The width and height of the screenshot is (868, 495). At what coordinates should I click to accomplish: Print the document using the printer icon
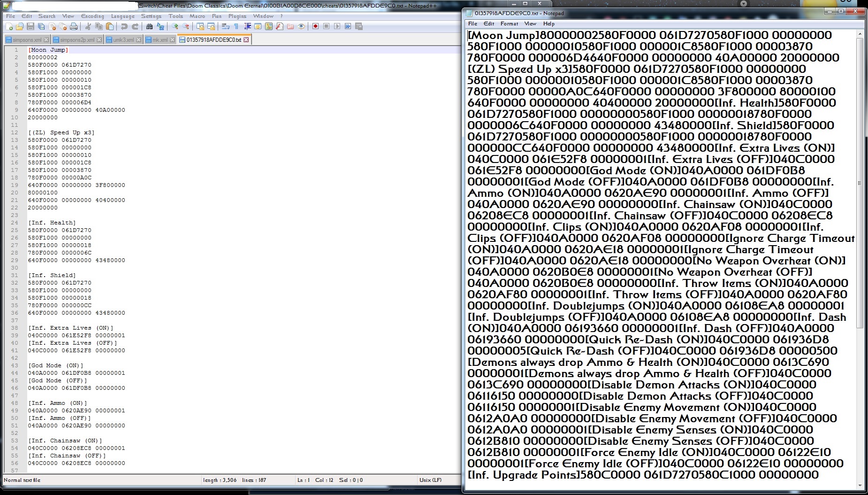pyautogui.click(x=74, y=26)
